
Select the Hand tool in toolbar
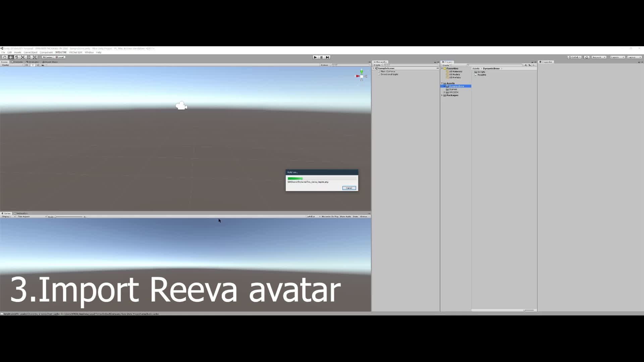point(5,57)
